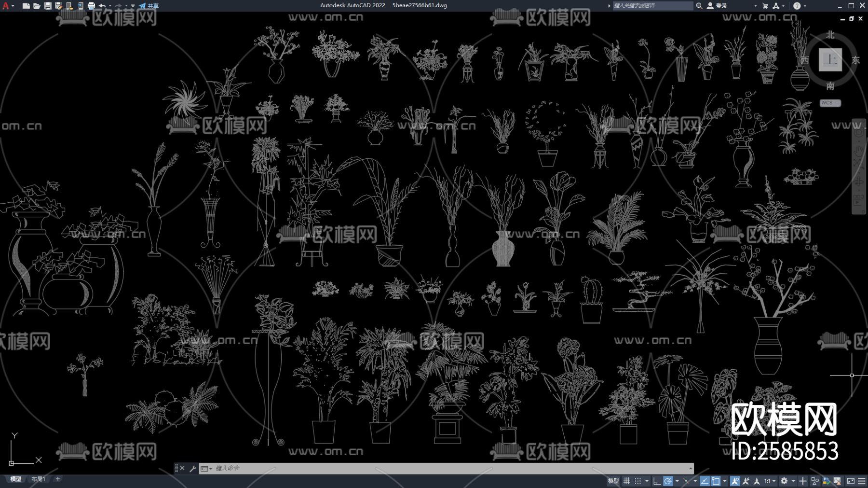Add a new layout tab
The height and width of the screenshot is (488, 868).
[58, 479]
